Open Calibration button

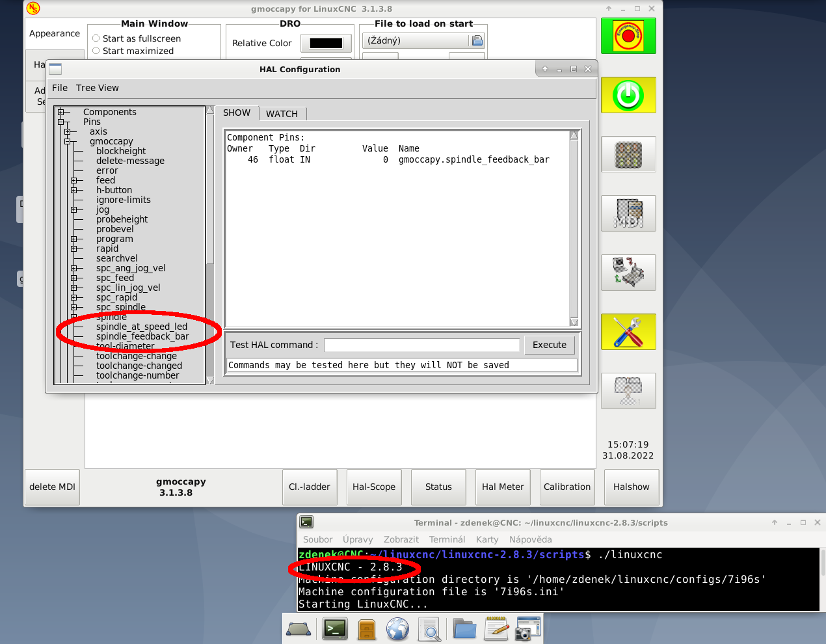567,487
